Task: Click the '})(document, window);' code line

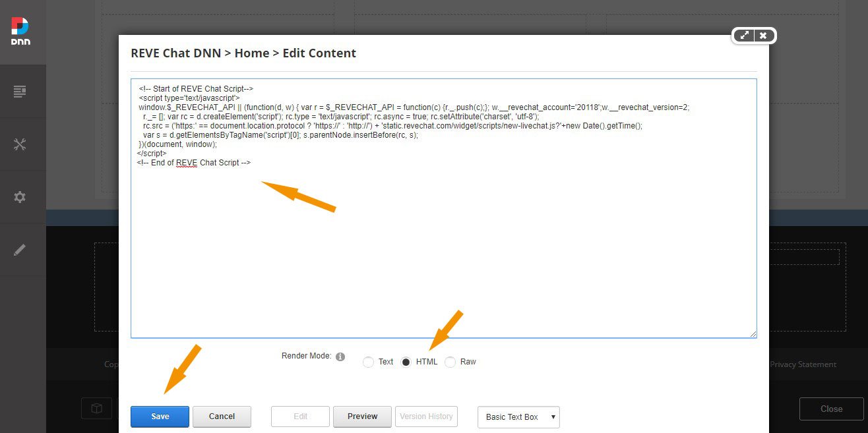Action: 177,144
